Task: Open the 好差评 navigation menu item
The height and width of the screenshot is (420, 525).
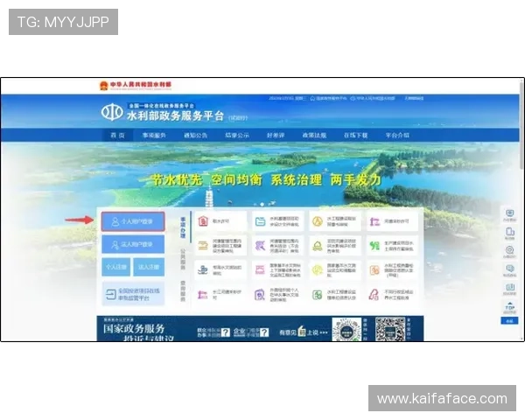Action: click(x=276, y=136)
